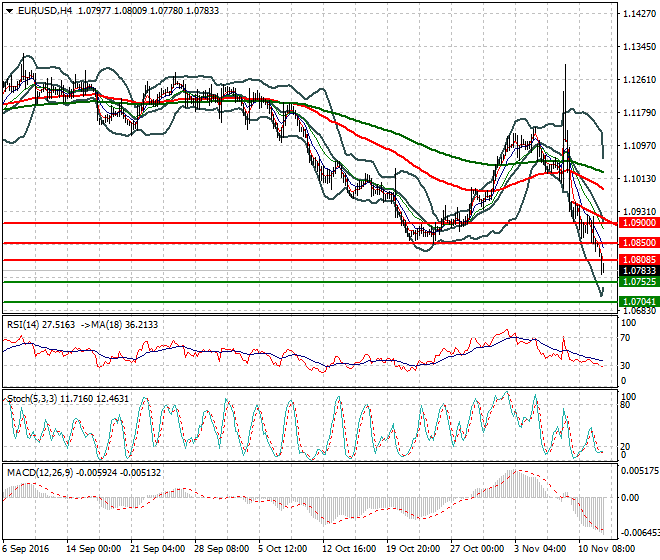Click the 3 Nov 04:00 time label
Screen dimensions: 660x560
(x=540, y=549)
